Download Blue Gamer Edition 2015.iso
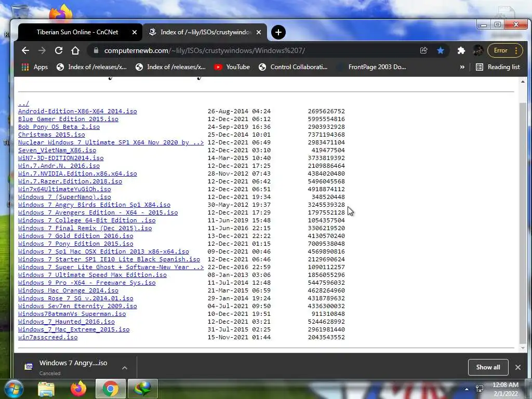The width and height of the screenshot is (532, 399). pos(68,119)
